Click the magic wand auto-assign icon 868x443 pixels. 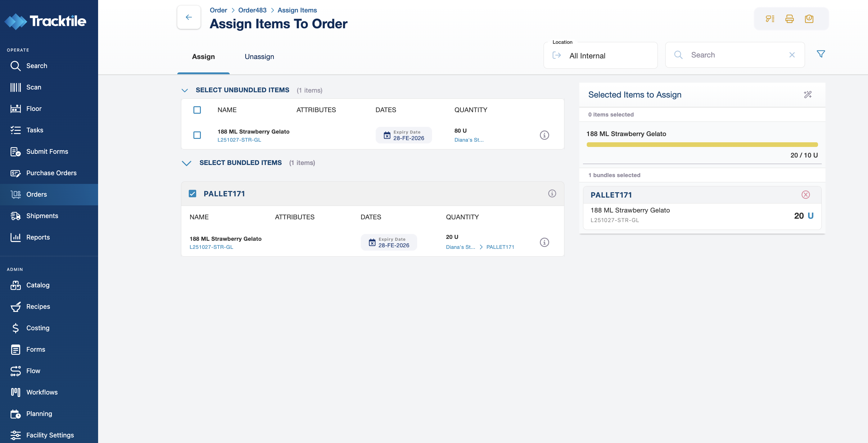(x=807, y=95)
